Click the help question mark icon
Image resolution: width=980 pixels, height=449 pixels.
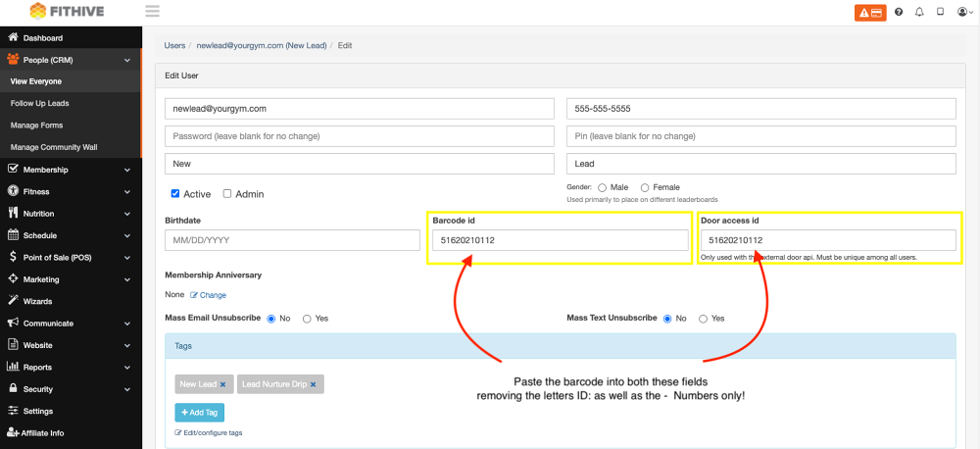pyautogui.click(x=899, y=12)
